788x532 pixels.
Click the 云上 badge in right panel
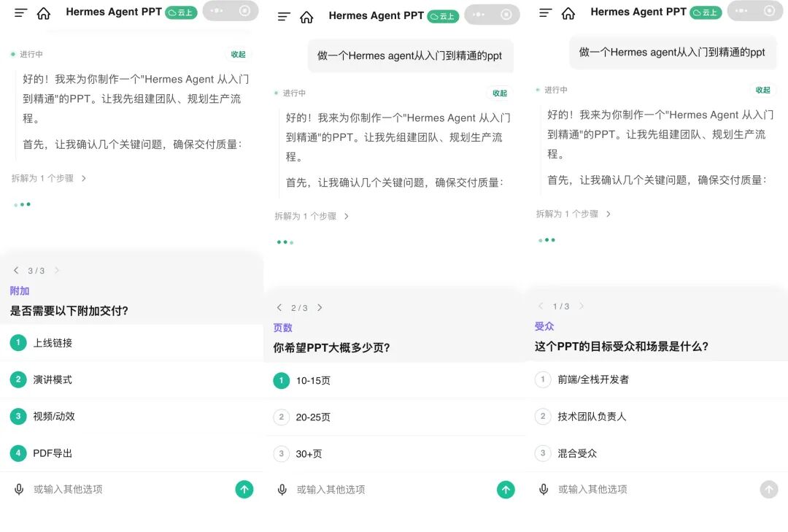(706, 12)
